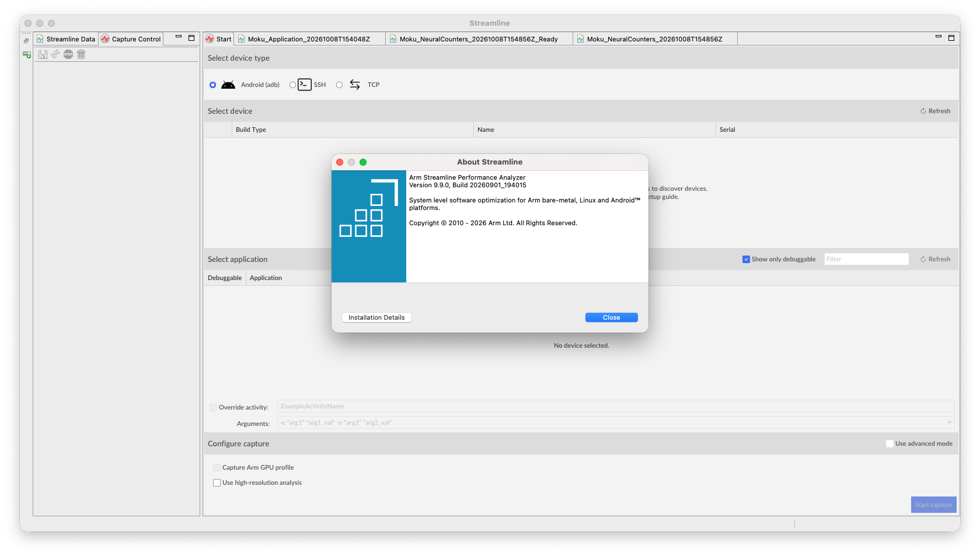This screenshot has width=980, height=556.
Task: Click the red close button of About dialog
Action: (340, 162)
